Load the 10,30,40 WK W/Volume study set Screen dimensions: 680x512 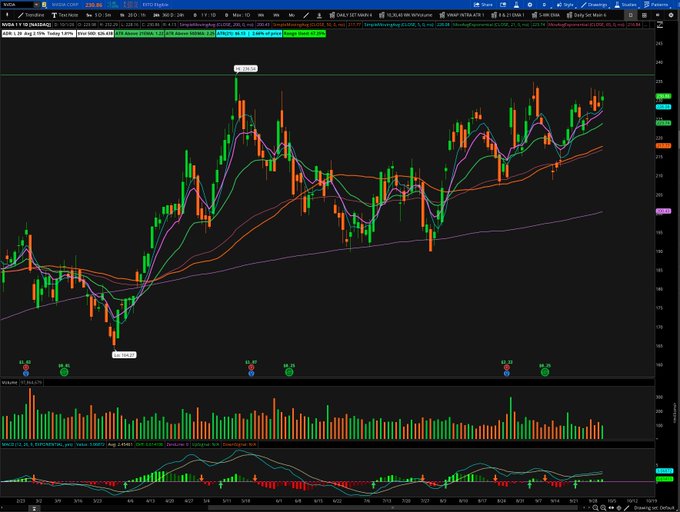pos(406,15)
